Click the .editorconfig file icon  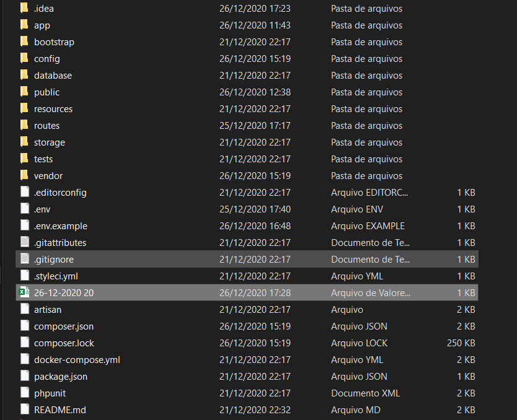(25, 191)
